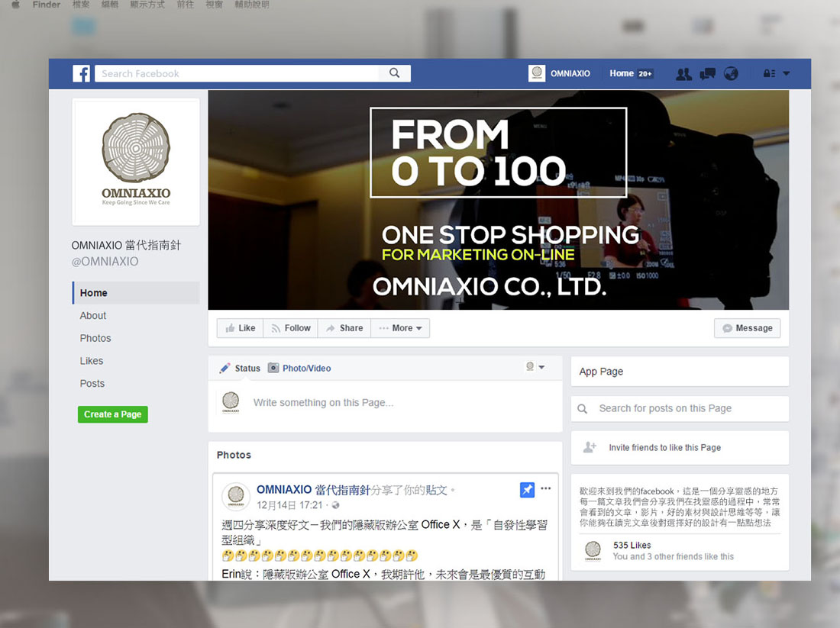Open the Finder menu in the macOS menu bar
The height and width of the screenshot is (628, 840).
(x=46, y=5)
